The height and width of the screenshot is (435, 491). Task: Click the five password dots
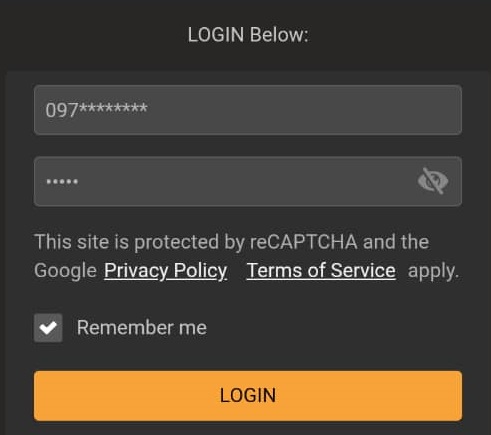coord(62,182)
